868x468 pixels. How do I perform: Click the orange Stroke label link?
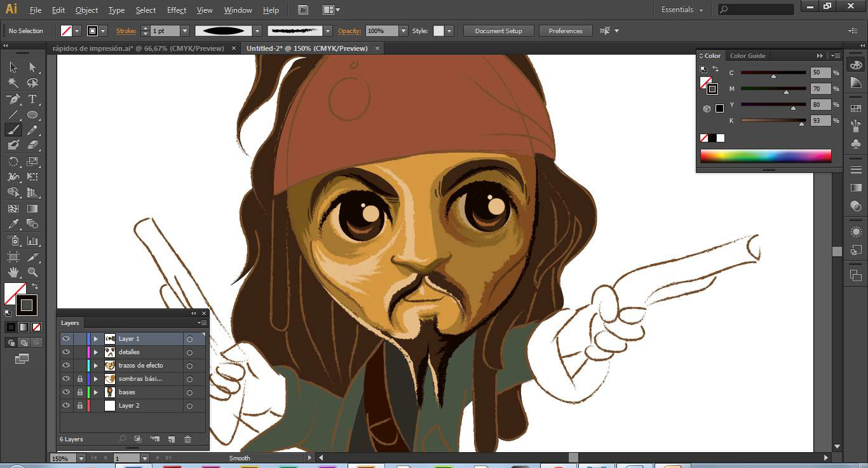coord(126,31)
